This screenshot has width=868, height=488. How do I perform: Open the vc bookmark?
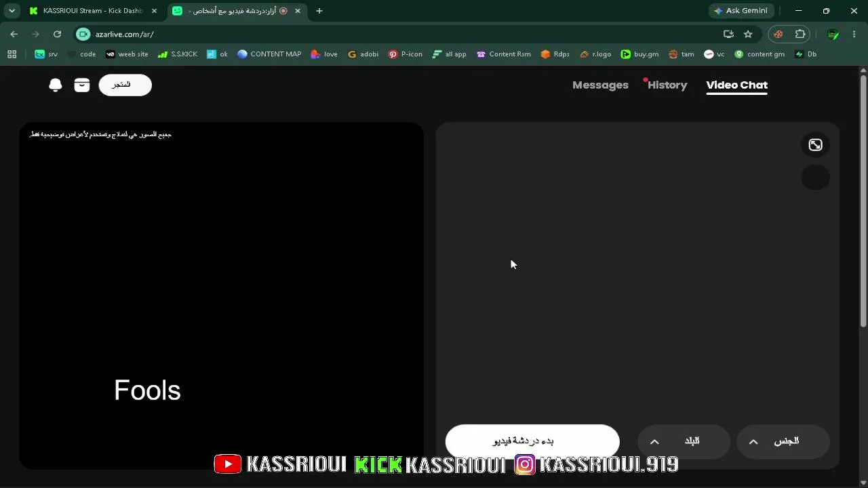tap(715, 54)
